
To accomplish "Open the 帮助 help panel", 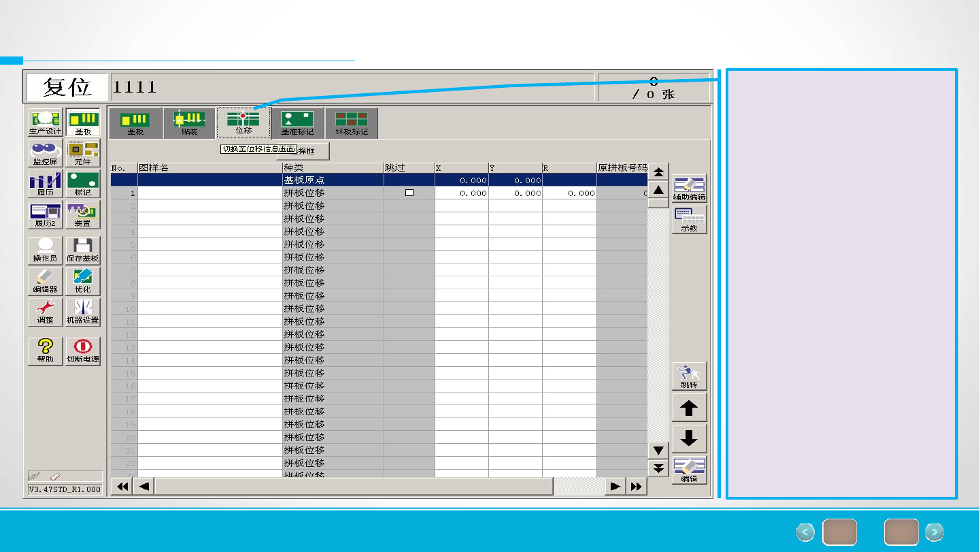I will click(46, 351).
